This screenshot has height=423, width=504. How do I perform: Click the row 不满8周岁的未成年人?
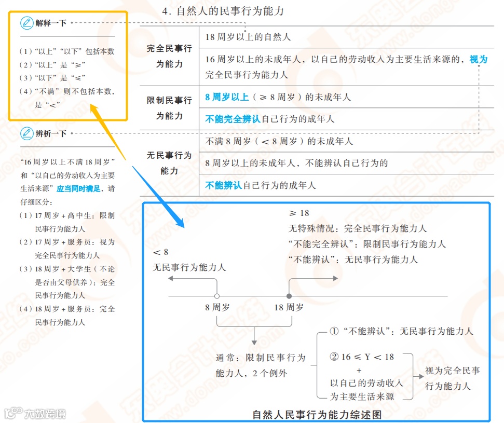[347, 141]
